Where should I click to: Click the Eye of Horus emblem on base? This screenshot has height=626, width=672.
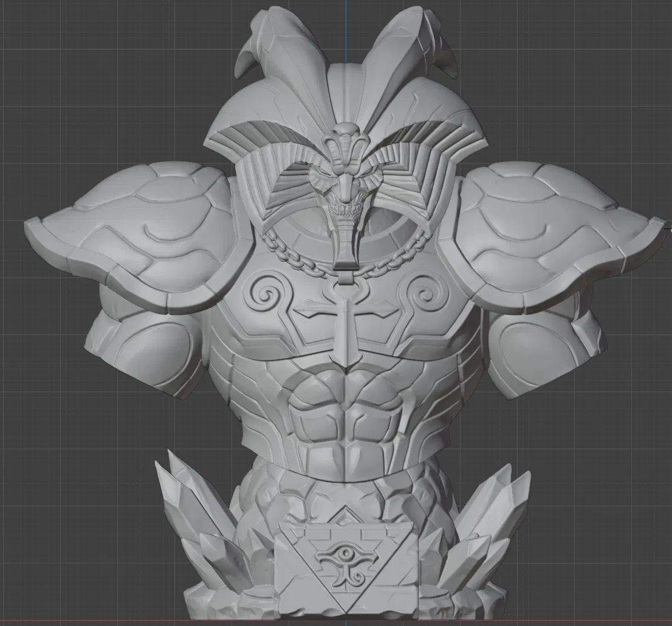point(346,563)
